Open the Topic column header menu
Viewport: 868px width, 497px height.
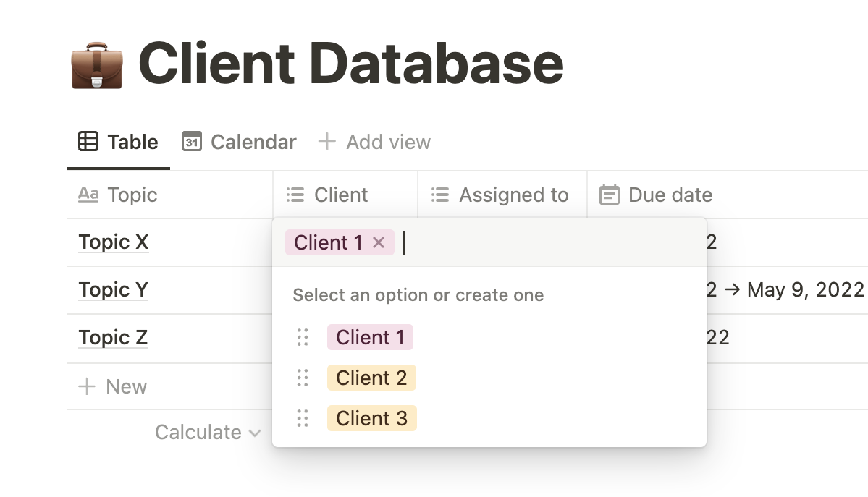(118, 195)
